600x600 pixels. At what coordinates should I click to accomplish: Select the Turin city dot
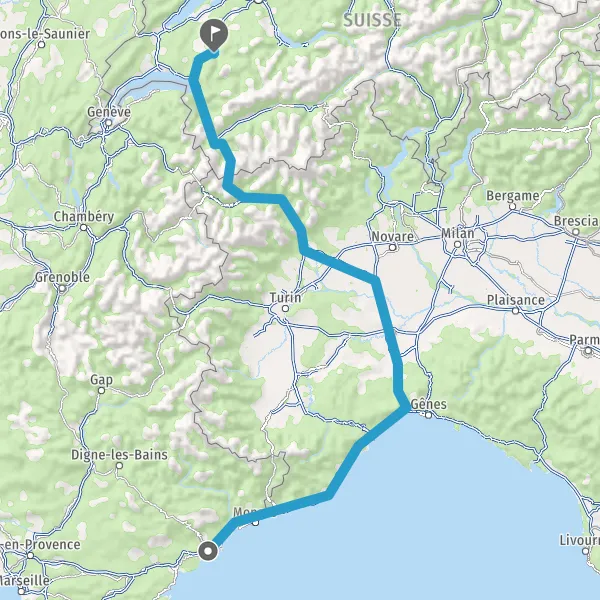(285, 308)
